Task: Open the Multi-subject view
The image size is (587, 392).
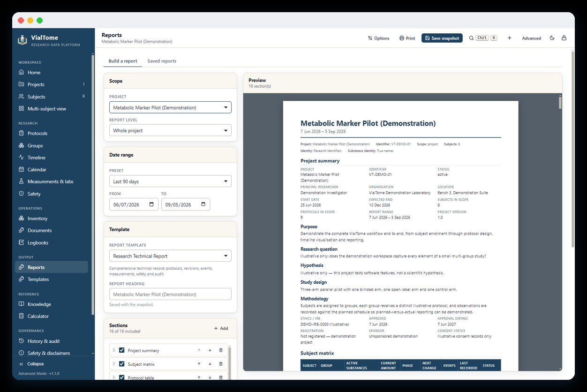Action: [52, 109]
